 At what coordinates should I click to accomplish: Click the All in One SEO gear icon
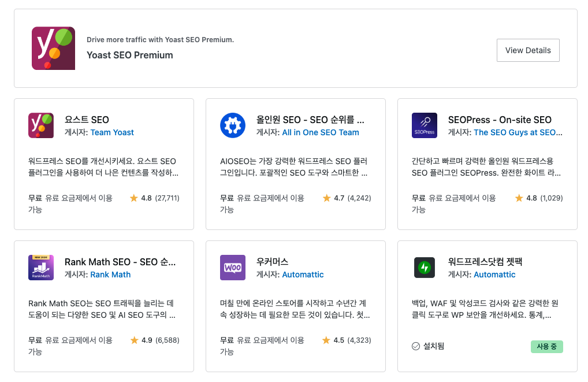233,125
